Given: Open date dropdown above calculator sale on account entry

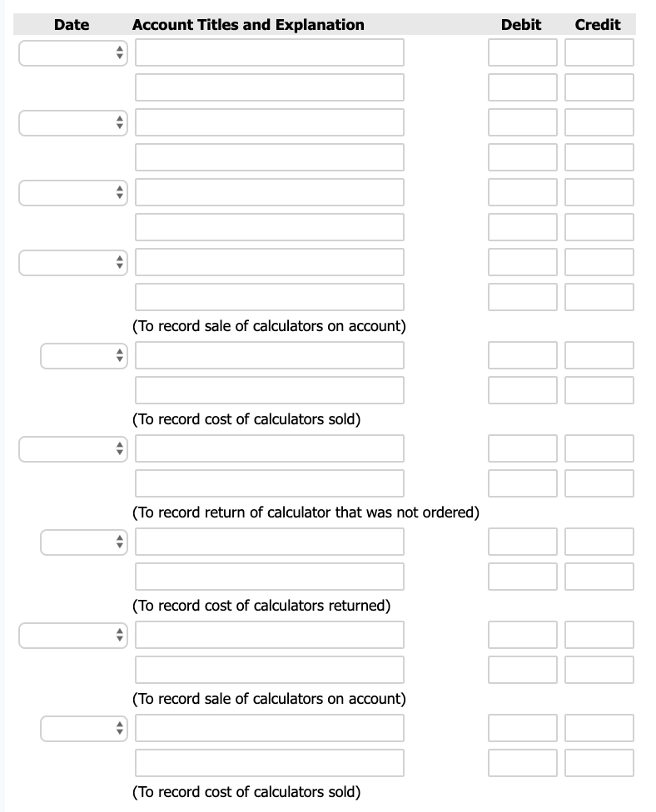Looking at the screenshot, I should pos(72,262).
